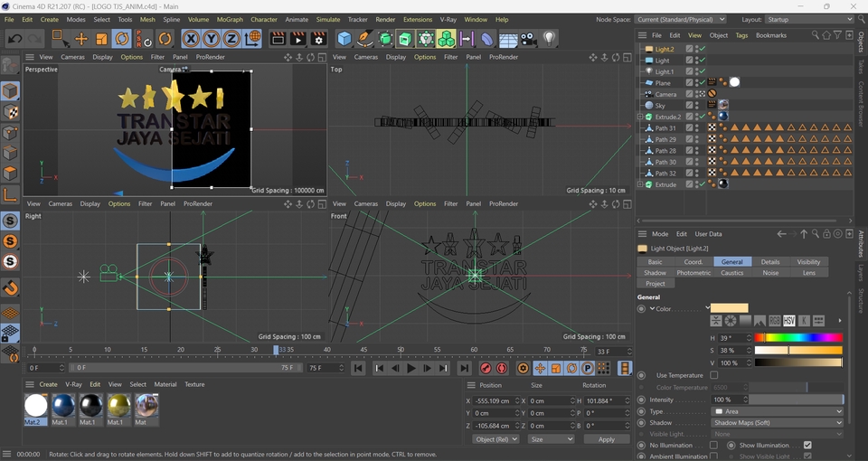The height and width of the screenshot is (461, 868).
Task: Toggle Light.1 enable checkmark
Action: tap(703, 71)
